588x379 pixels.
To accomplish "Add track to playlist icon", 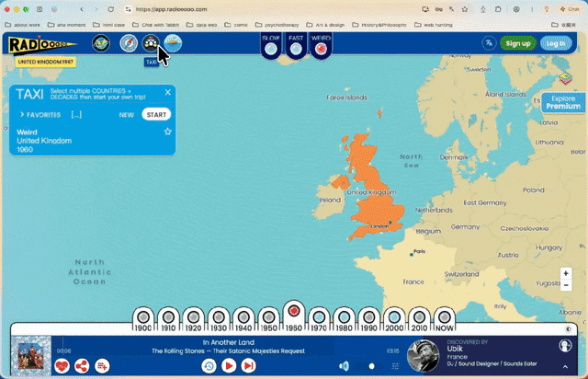I will click(x=102, y=366).
